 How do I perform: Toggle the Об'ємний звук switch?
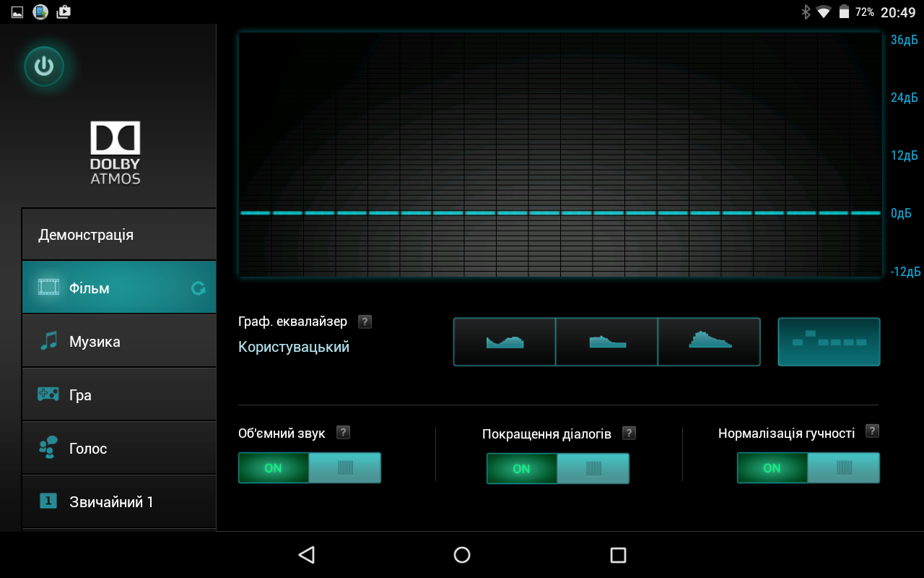pyautogui.click(x=310, y=468)
